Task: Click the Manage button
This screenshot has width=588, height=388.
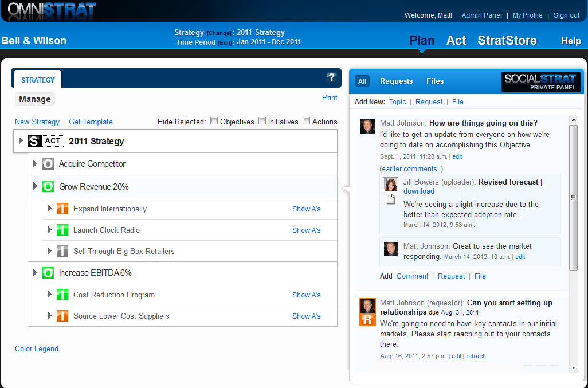Action: coord(35,99)
